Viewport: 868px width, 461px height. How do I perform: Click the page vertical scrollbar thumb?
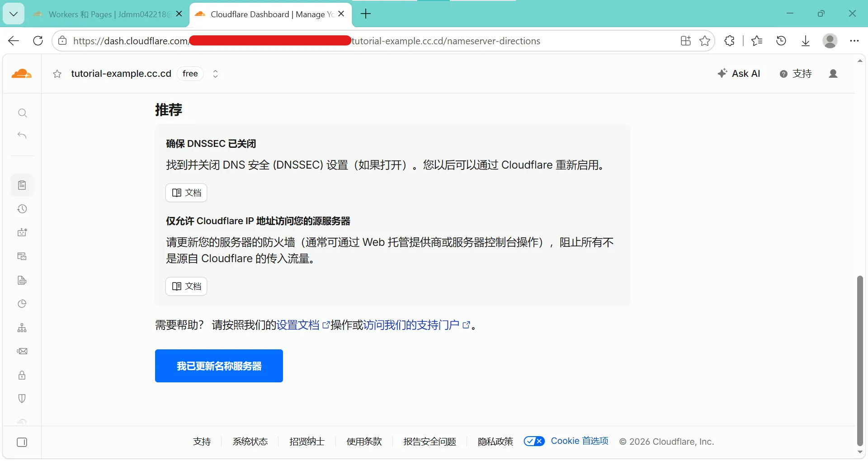pyautogui.click(x=860, y=360)
